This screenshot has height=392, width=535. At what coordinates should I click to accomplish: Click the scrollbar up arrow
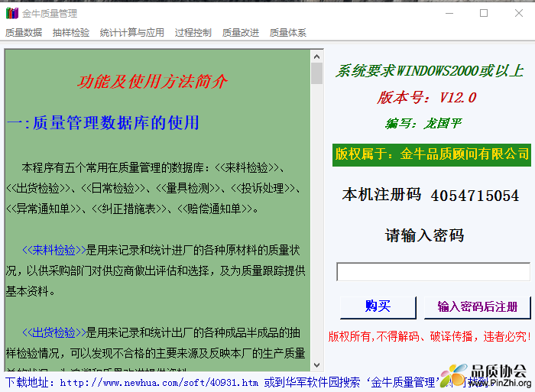point(316,57)
